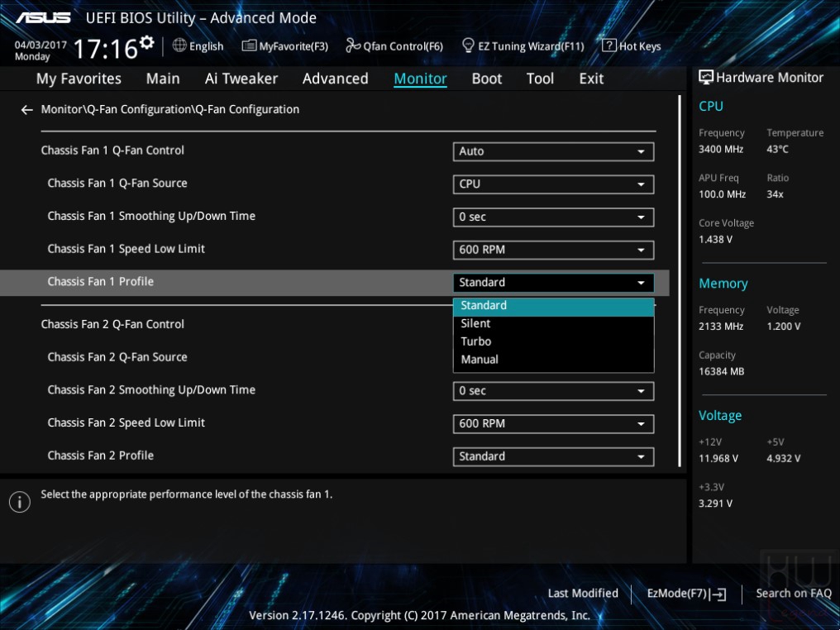The image size is (840, 630).
Task: Open the clock settings gear icon
Action: click(146, 42)
